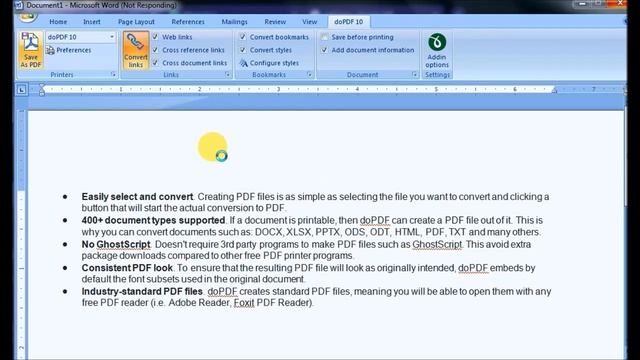Uncheck Convert styles

pos(243,50)
